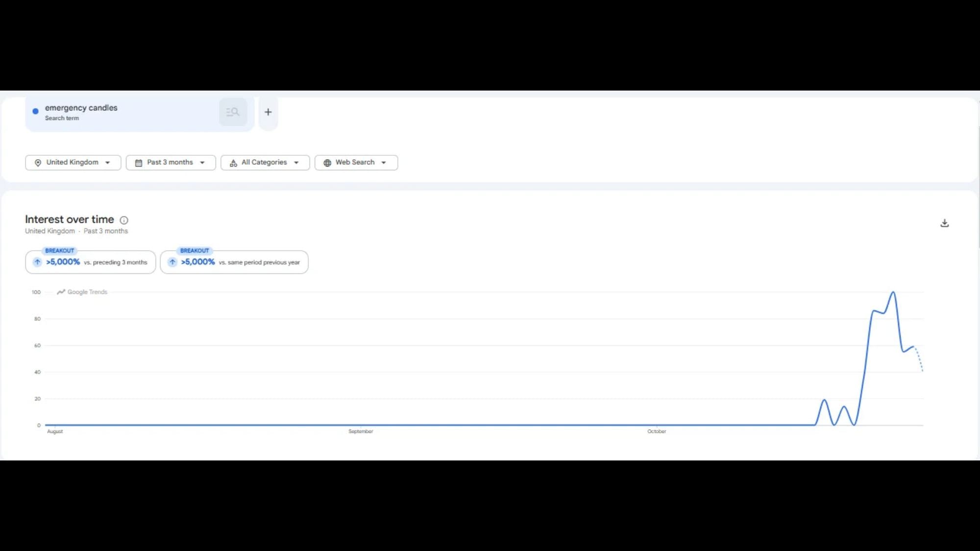Image resolution: width=980 pixels, height=551 pixels.
Task: Select the >5,000% vs. preceding 3 months chip
Action: (91, 262)
